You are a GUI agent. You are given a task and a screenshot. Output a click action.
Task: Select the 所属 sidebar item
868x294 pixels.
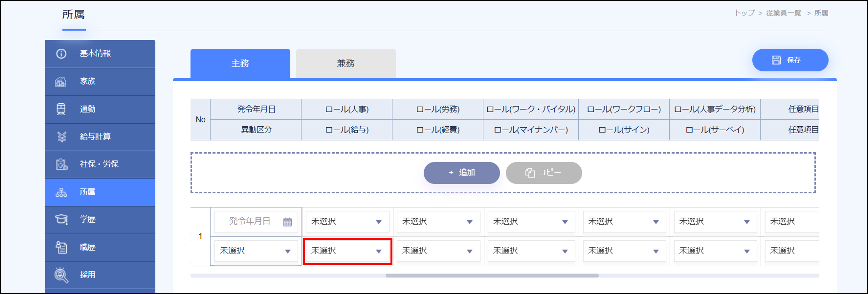(x=100, y=192)
